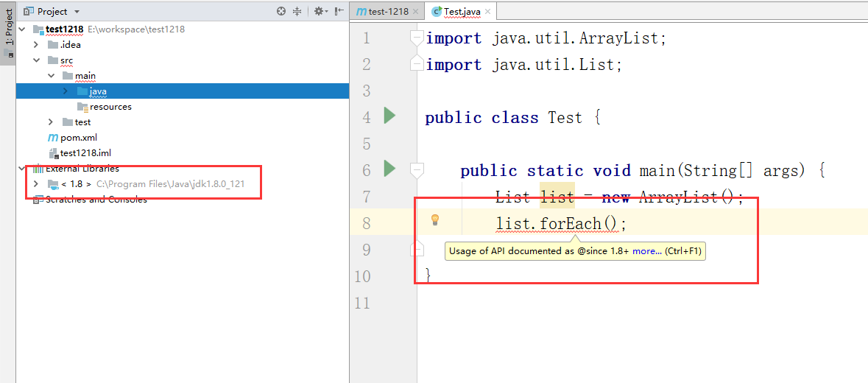Click the collapse all icon in Project panel
This screenshot has width=868, height=383.
pos(297,11)
